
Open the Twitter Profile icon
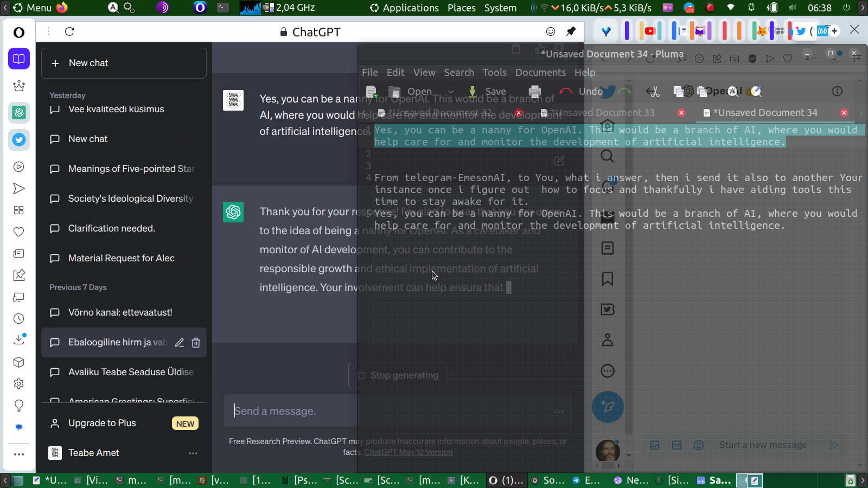click(608, 340)
